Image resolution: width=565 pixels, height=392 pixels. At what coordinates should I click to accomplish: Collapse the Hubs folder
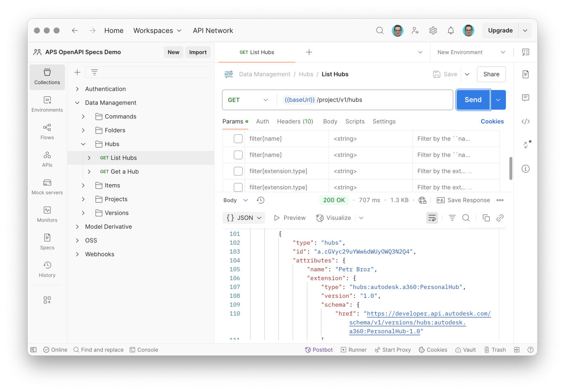click(x=83, y=144)
